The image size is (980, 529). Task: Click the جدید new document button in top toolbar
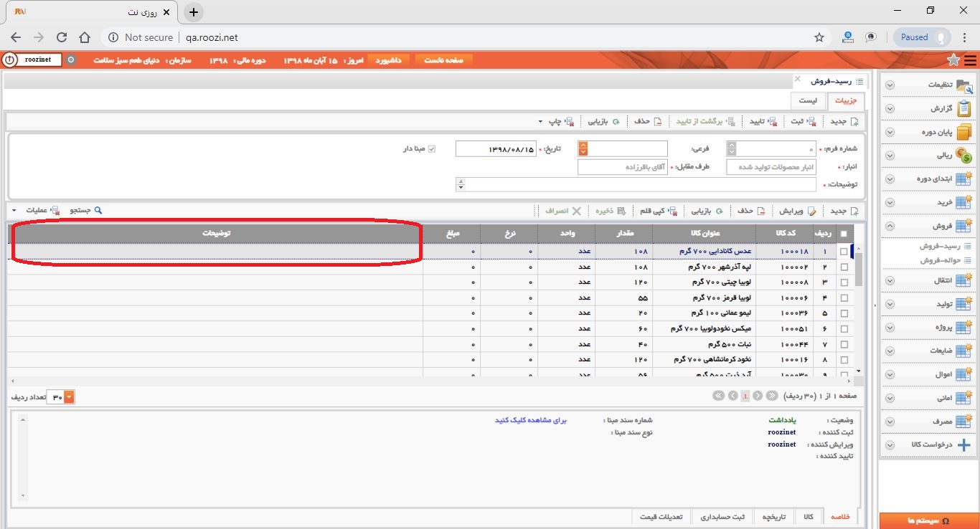click(x=844, y=122)
